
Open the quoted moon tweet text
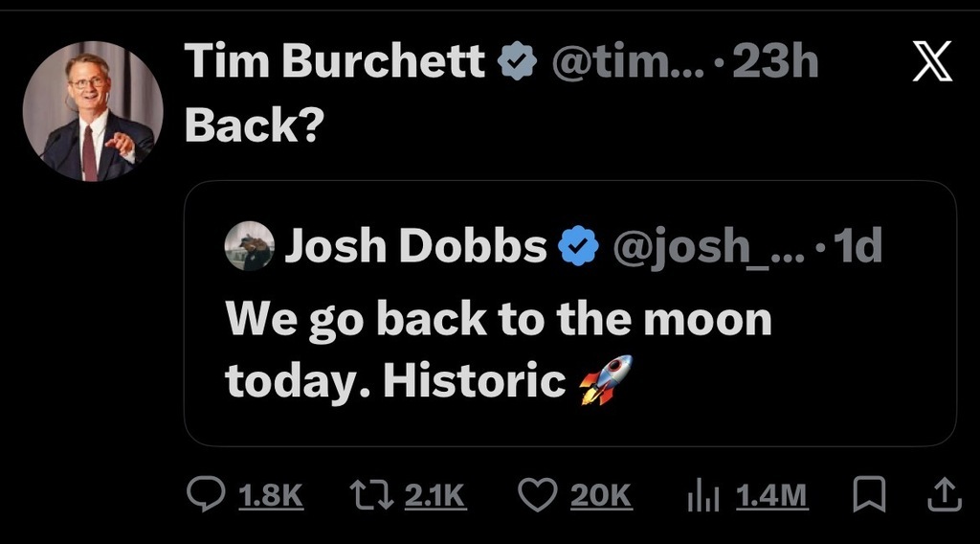tap(498, 350)
